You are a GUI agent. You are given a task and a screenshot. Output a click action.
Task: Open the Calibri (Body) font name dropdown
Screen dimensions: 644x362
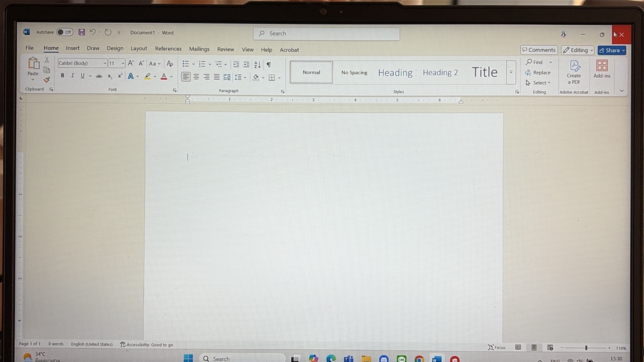click(82, 64)
